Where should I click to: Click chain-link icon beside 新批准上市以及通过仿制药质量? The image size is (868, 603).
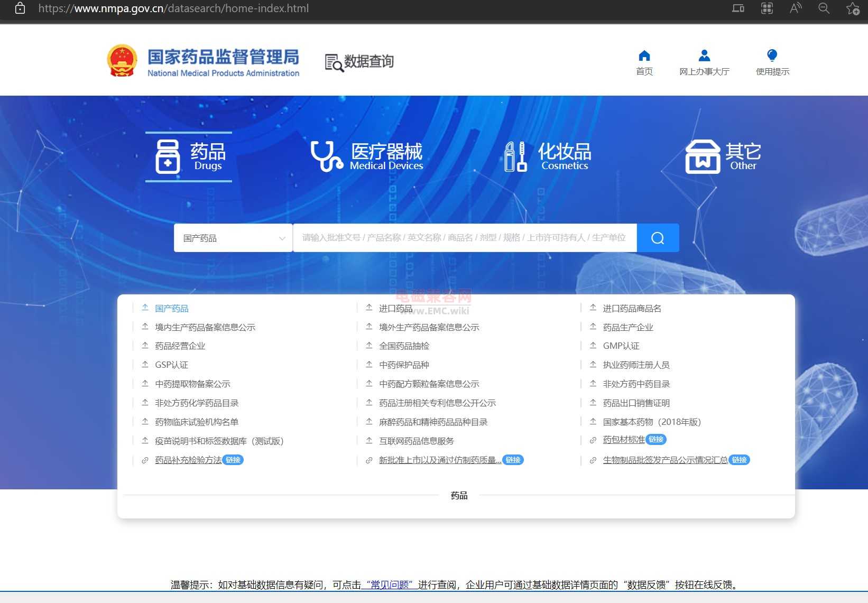pyautogui.click(x=369, y=460)
